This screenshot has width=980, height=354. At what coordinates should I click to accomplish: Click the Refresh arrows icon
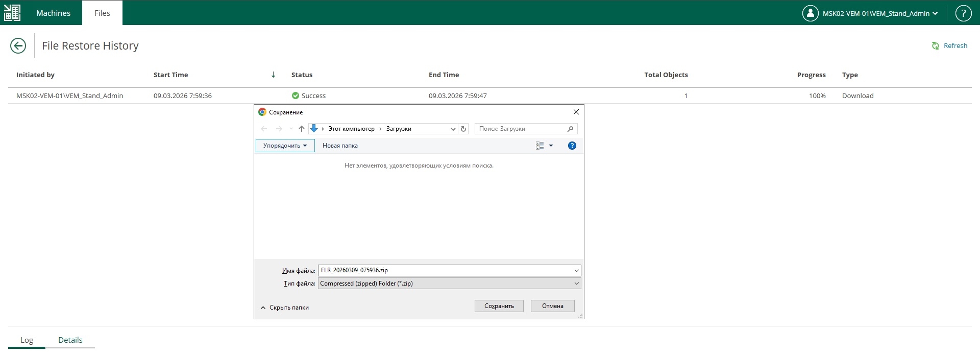[x=936, y=46]
